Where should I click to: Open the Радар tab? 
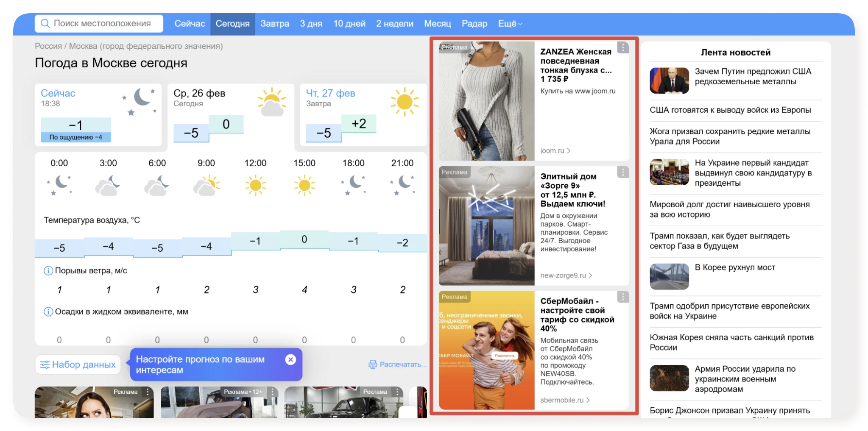coord(474,24)
